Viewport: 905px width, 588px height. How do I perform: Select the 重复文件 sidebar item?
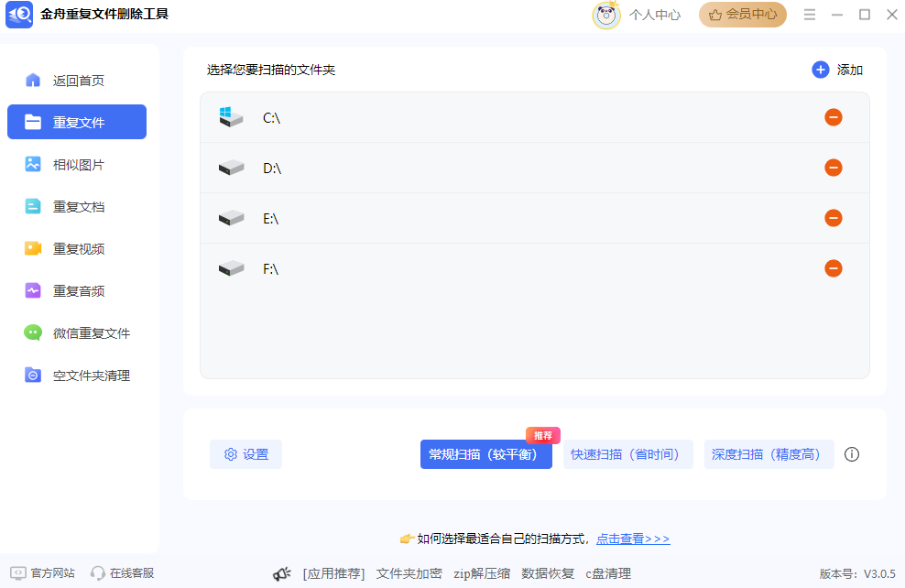pyautogui.click(x=77, y=122)
